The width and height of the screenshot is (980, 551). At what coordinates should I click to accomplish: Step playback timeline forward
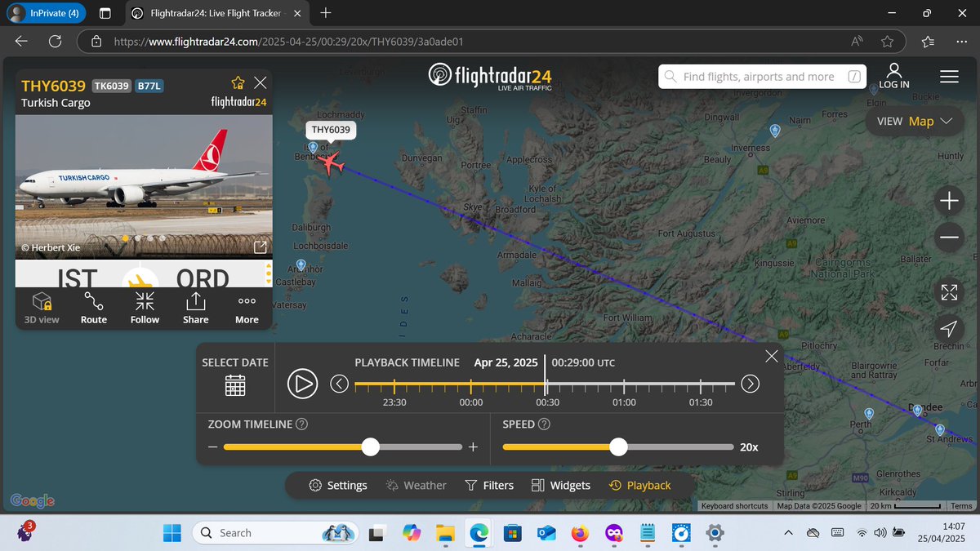pyautogui.click(x=750, y=384)
